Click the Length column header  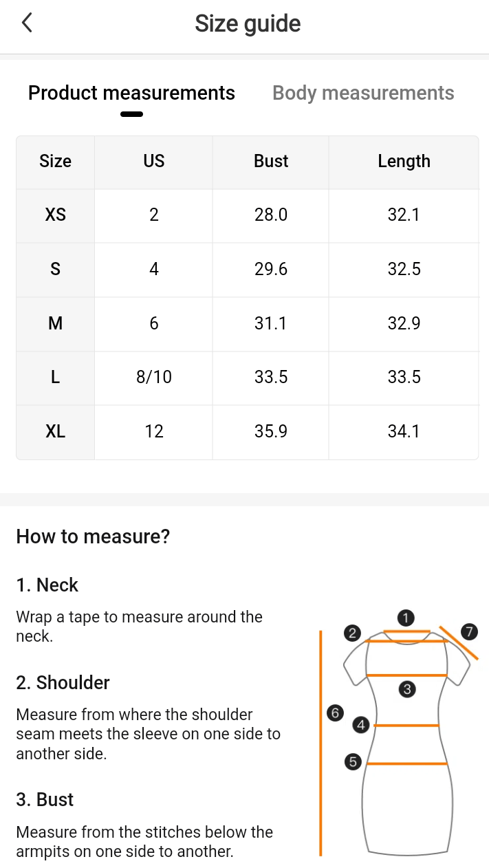(x=404, y=162)
